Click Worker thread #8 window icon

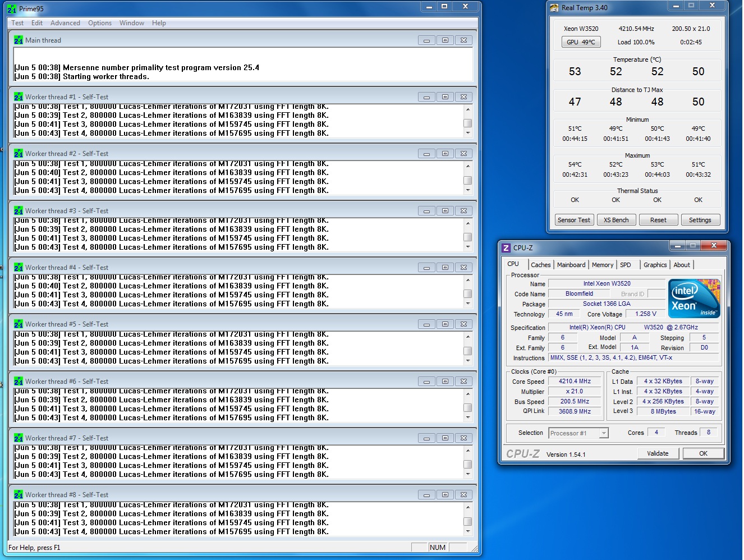(19, 494)
